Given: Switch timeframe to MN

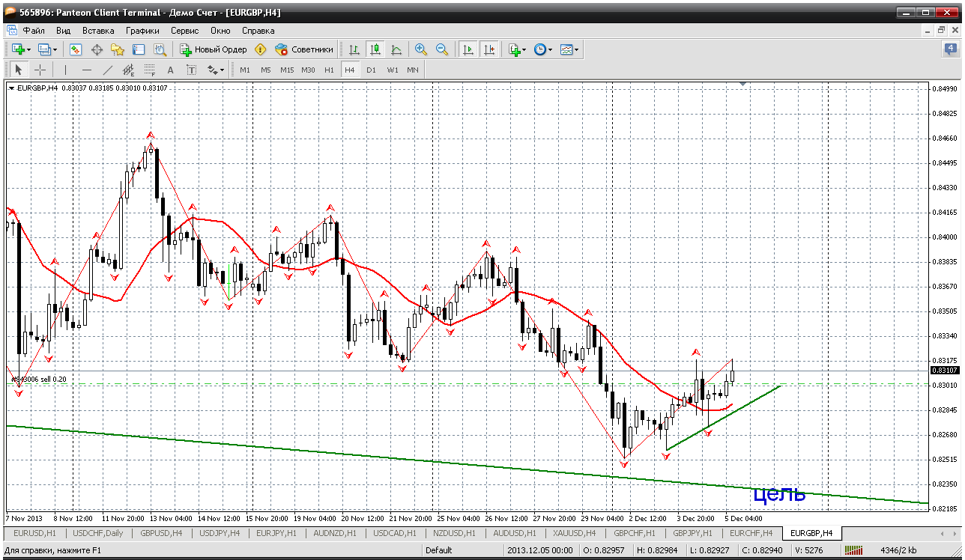Looking at the screenshot, I should point(413,70).
